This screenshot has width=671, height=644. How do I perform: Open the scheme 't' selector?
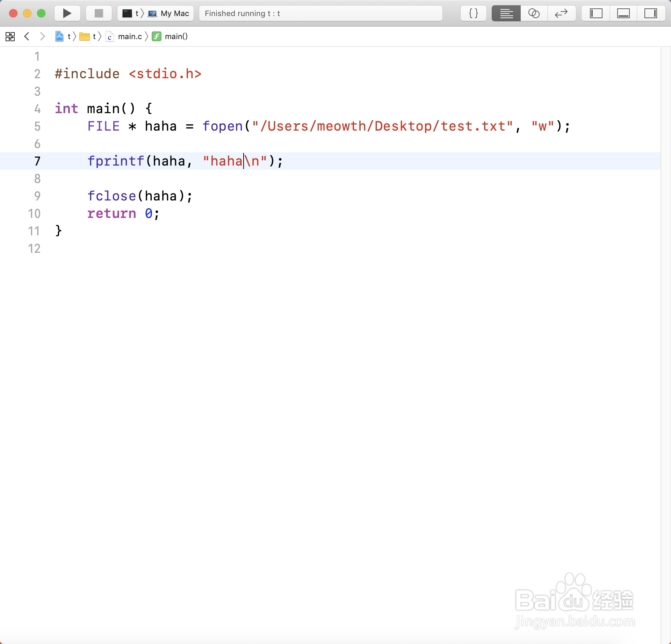click(x=131, y=13)
